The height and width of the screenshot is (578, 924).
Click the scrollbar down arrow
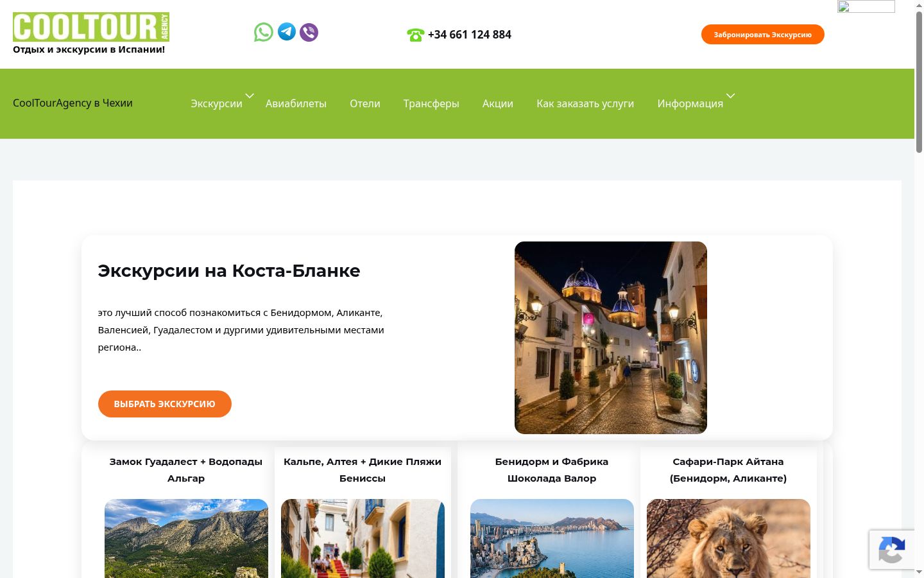pos(919,572)
